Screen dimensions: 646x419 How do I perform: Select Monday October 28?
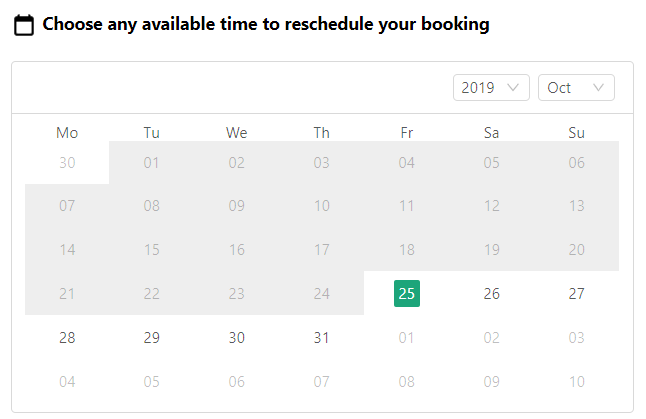(67, 338)
